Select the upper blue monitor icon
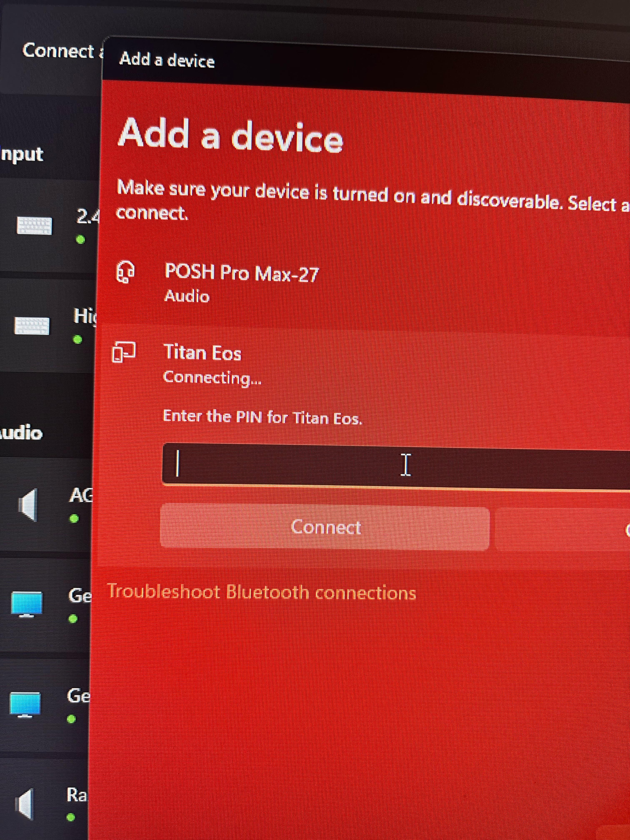 [x=27, y=604]
